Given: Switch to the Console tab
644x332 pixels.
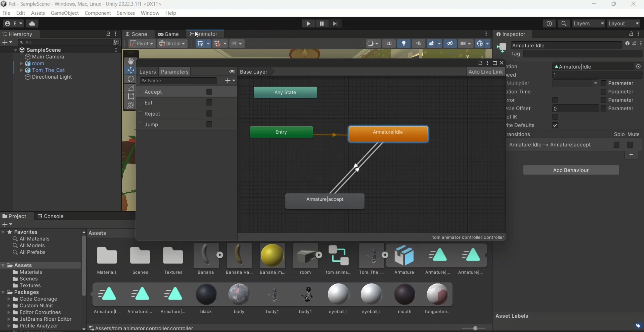Looking at the screenshot, I should pyautogui.click(x=50, y=216).
